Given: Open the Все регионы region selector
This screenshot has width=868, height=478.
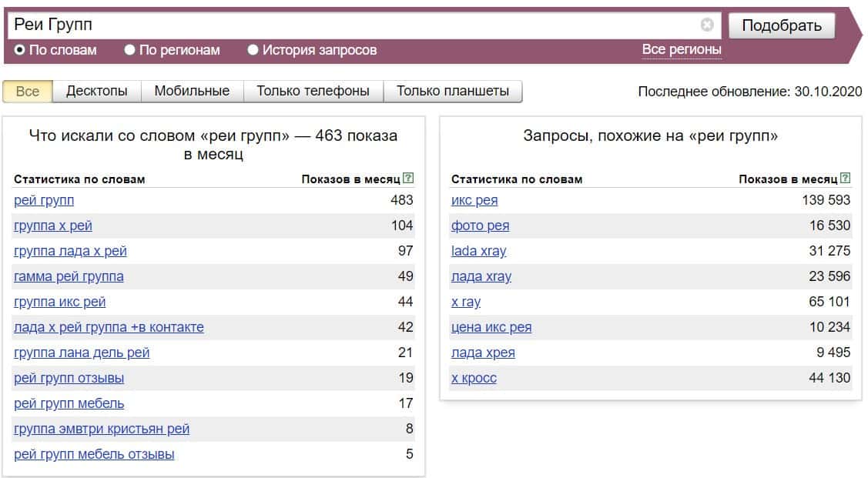Looking at the screenshot, I should point(682,50).
